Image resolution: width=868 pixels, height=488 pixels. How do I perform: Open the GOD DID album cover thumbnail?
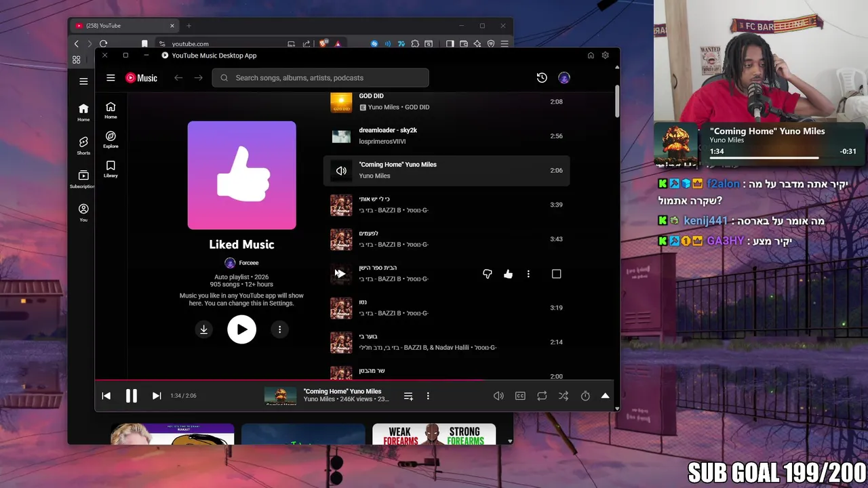click(341, 102)
